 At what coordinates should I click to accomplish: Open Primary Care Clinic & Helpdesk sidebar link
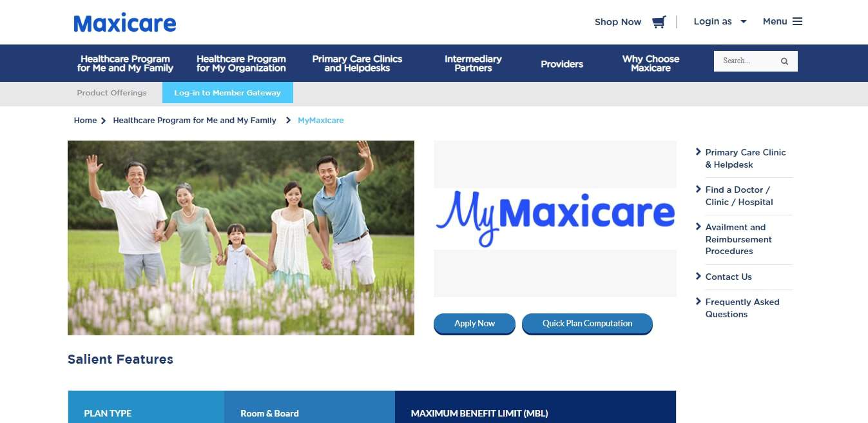(x=746, y=159)
